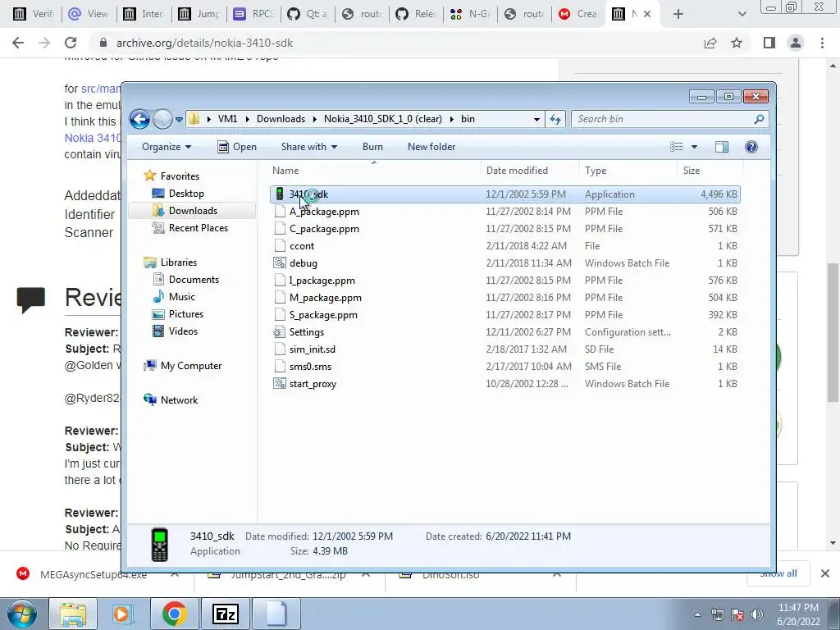Open the Share with menu
The height and width of the screenshot is (630, 840).
(309, 147)
